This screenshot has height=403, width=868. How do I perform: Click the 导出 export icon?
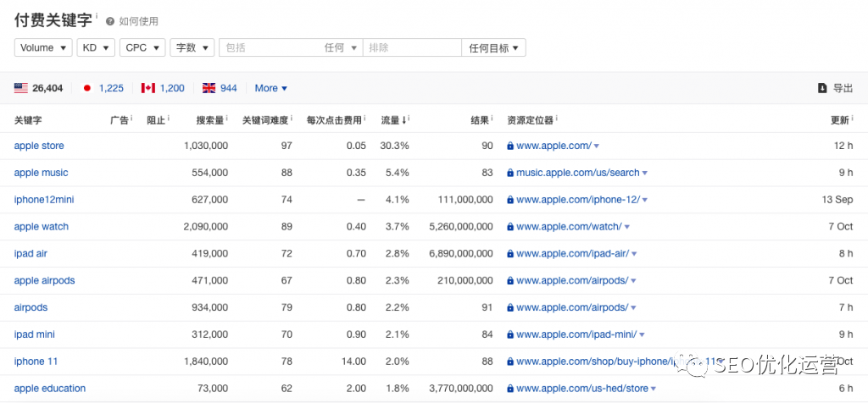coord(822,88)
